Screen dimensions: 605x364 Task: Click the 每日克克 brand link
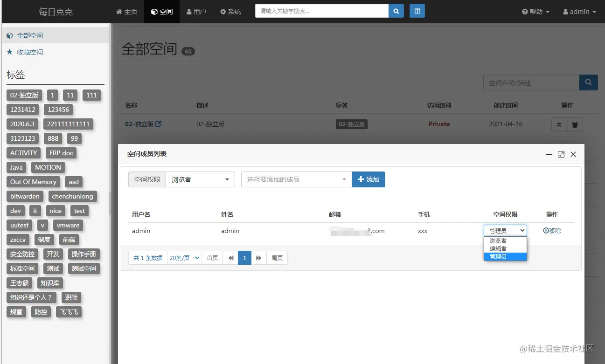56,12
